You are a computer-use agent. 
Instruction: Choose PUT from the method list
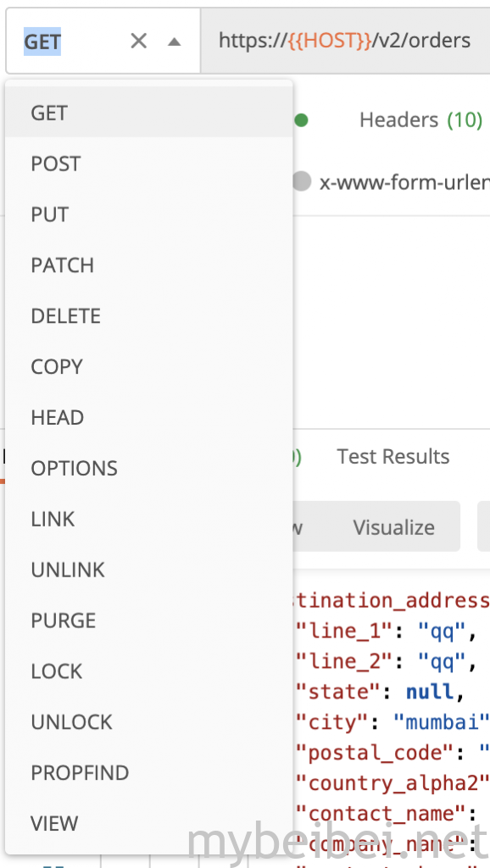tap(149, 214)
